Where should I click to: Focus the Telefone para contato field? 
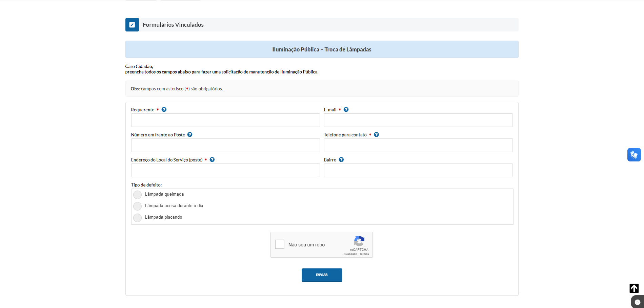point(418,145)
